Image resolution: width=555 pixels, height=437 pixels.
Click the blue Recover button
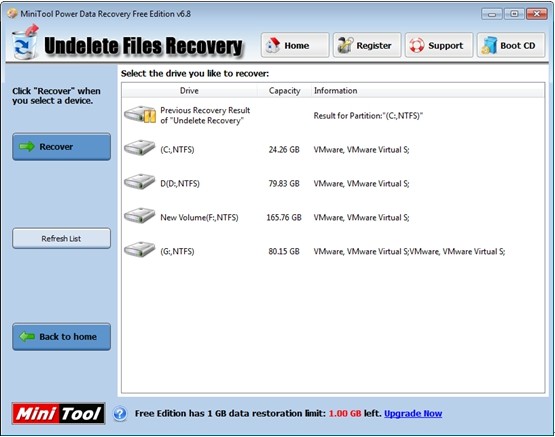[62, 146]
